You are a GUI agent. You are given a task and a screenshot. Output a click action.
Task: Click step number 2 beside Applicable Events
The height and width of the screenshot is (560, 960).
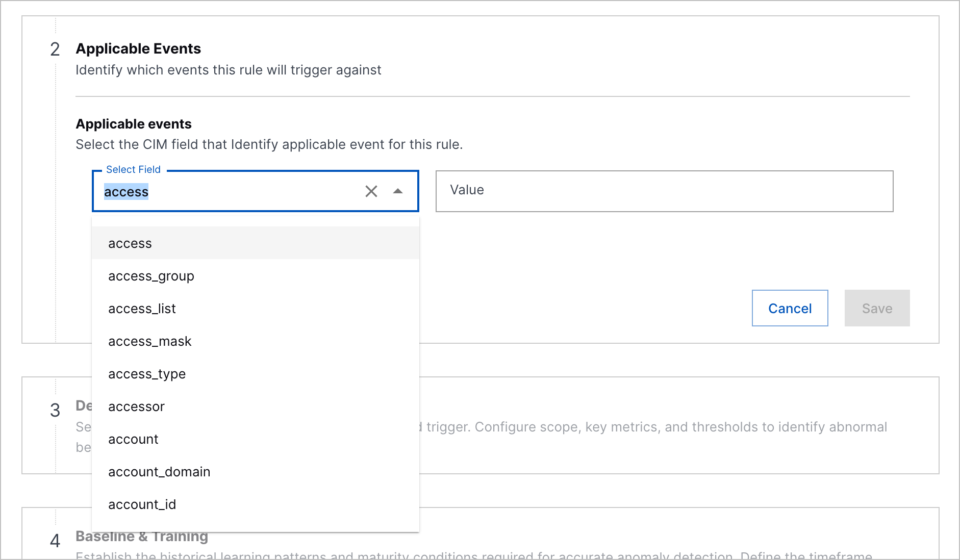coord(55,49)
